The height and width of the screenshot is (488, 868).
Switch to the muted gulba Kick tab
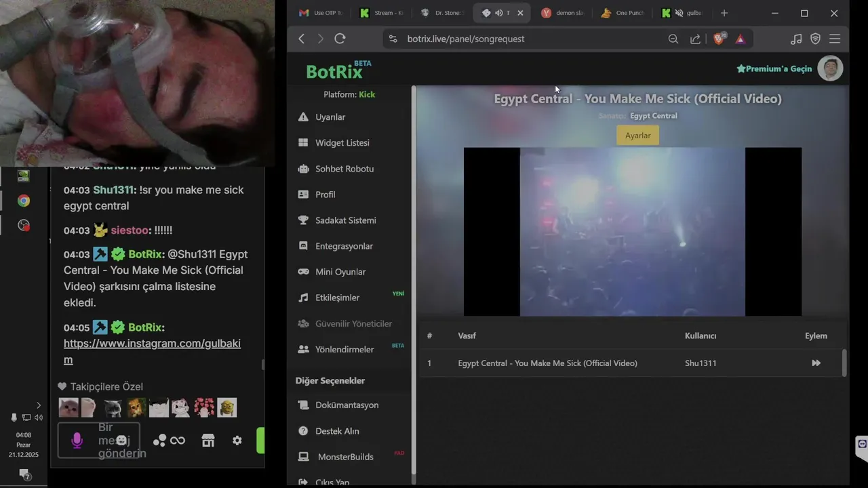[x=684, y=13]
